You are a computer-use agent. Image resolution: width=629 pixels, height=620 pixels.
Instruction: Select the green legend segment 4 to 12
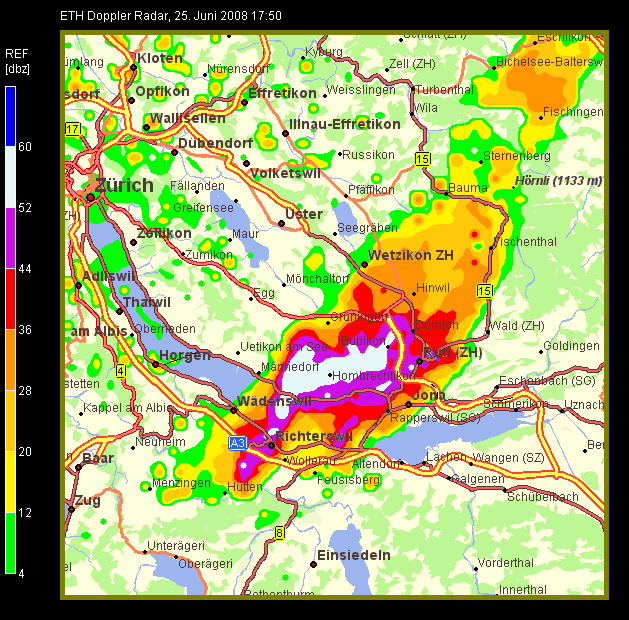[x=10, y=543]
